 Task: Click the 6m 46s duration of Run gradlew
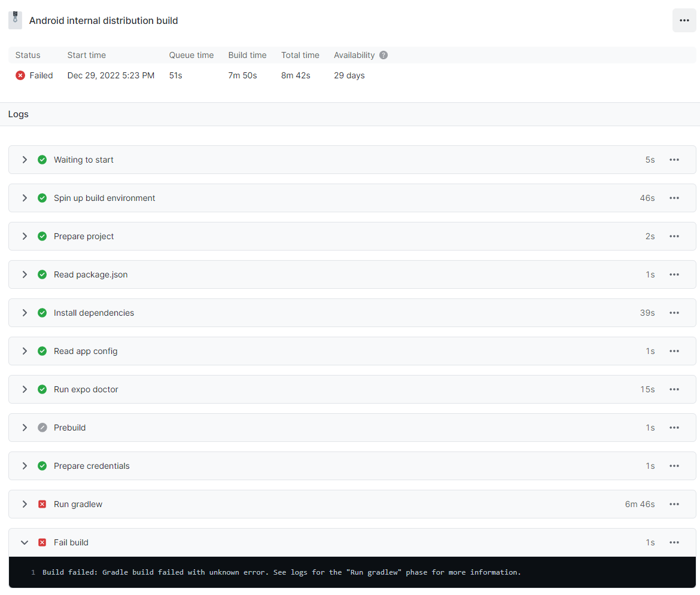coord(640,504)
